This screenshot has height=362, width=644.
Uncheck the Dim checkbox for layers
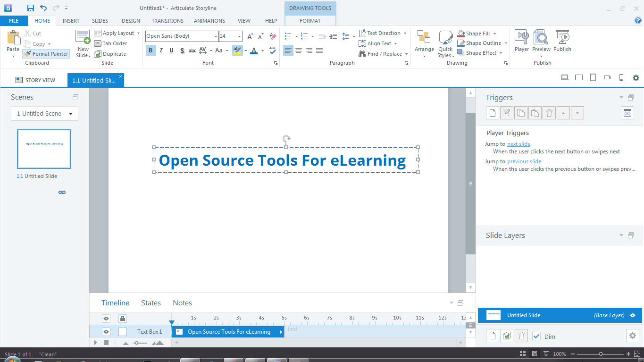click(x=536, y=336)
